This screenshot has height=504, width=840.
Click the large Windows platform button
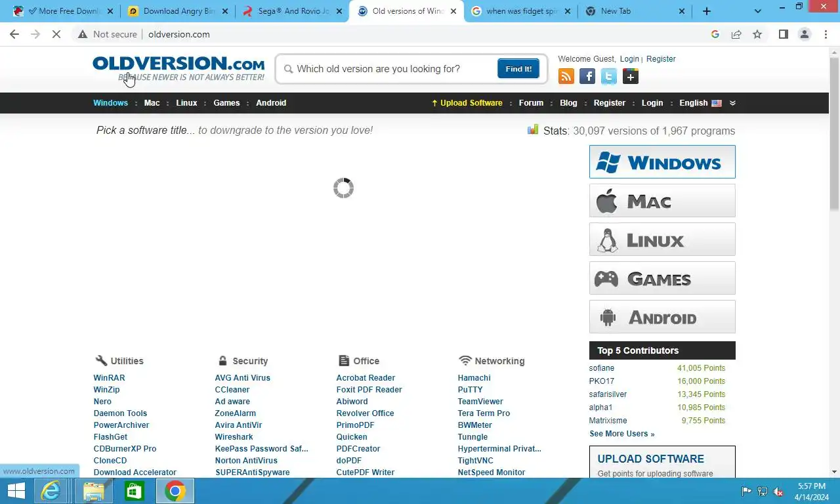(662, 162)
